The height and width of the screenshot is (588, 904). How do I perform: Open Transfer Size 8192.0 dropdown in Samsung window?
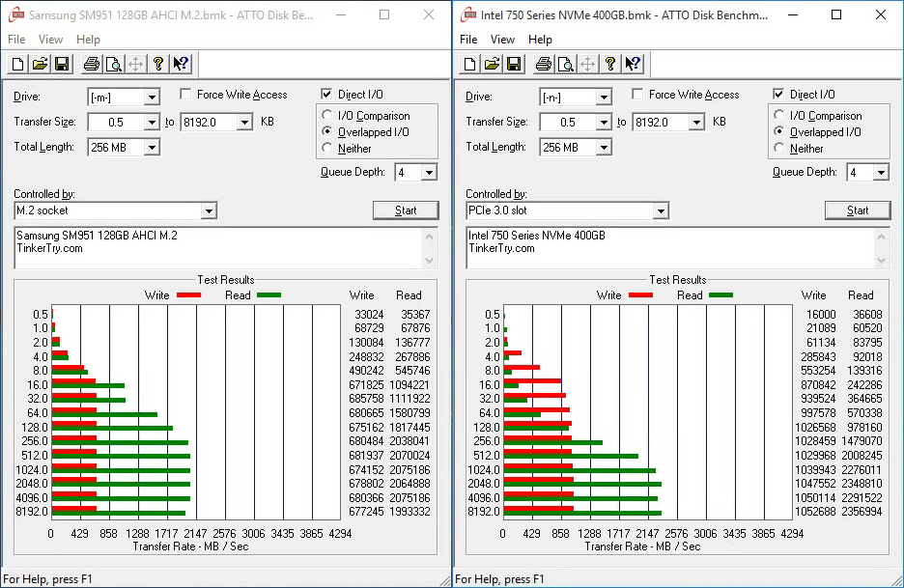tap(244, 123)
